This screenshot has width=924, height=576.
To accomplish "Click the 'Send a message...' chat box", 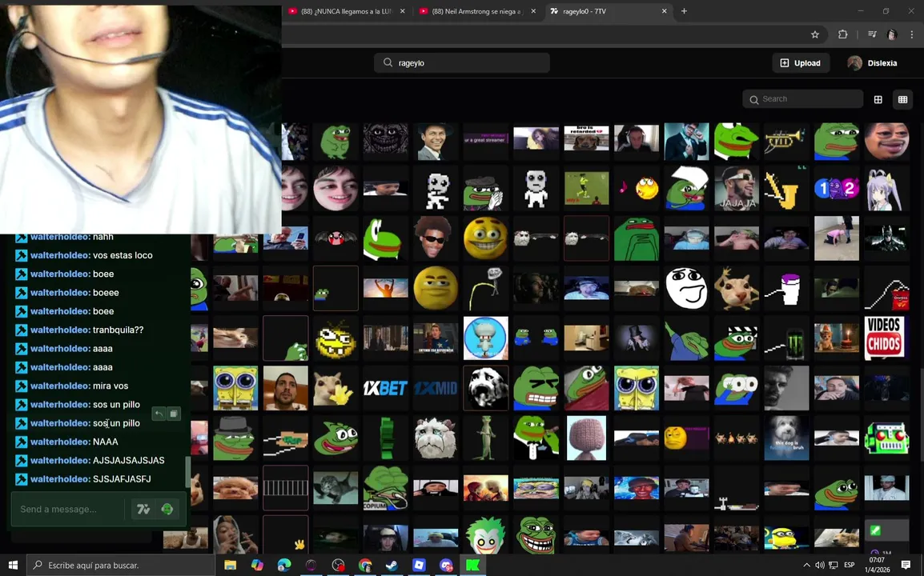I will (68, 510).
